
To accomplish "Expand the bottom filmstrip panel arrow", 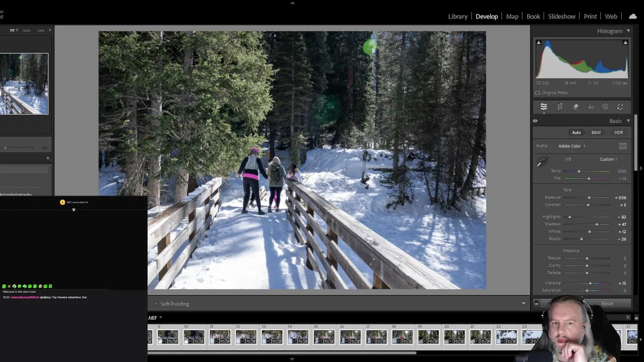I will click(292, 359).
